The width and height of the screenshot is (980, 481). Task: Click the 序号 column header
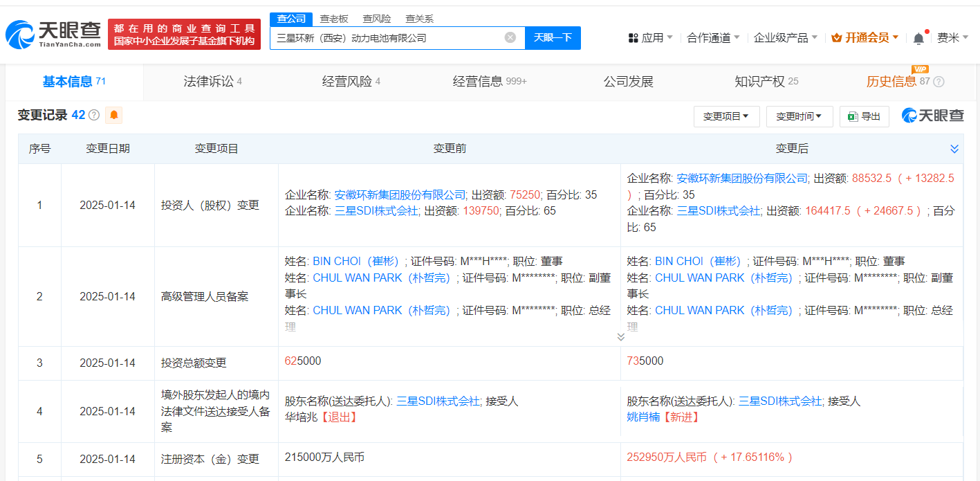[x=39, y=149]
